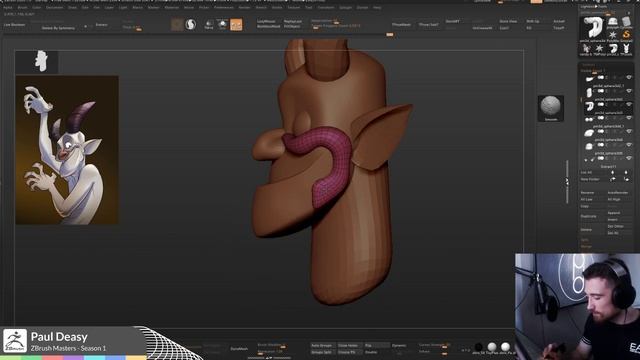Click the New Folder button
Viewport: 640px width, 360px height.
[590, 179]
